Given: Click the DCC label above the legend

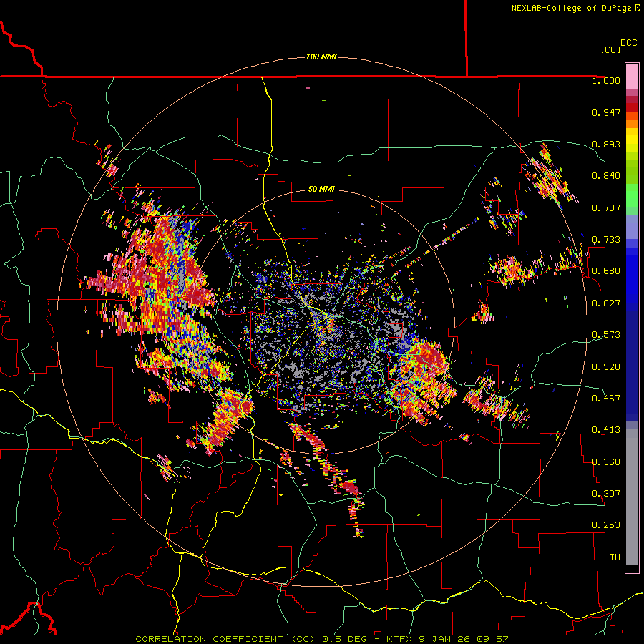Looking at the screenshot, I should [x=628, y=43].
